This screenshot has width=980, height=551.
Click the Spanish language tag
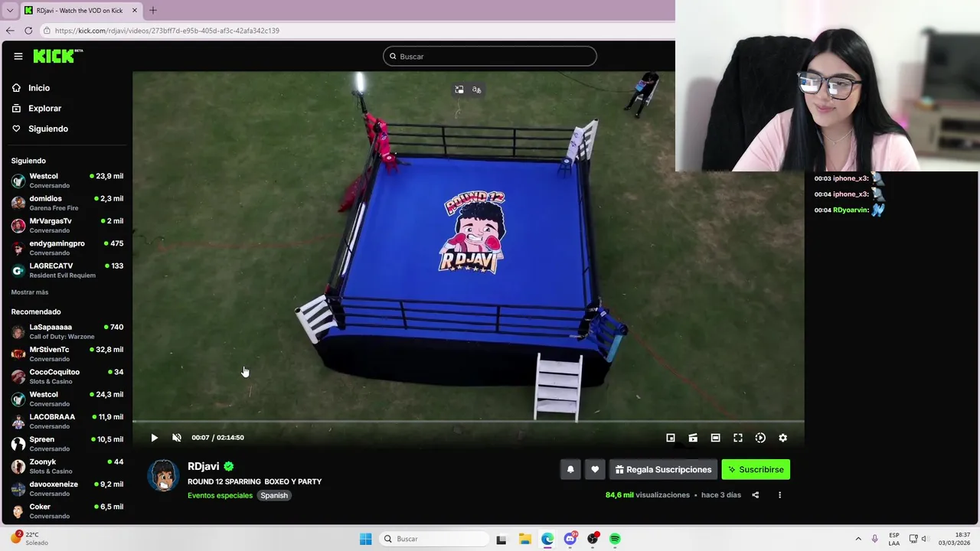pos(274,495)
